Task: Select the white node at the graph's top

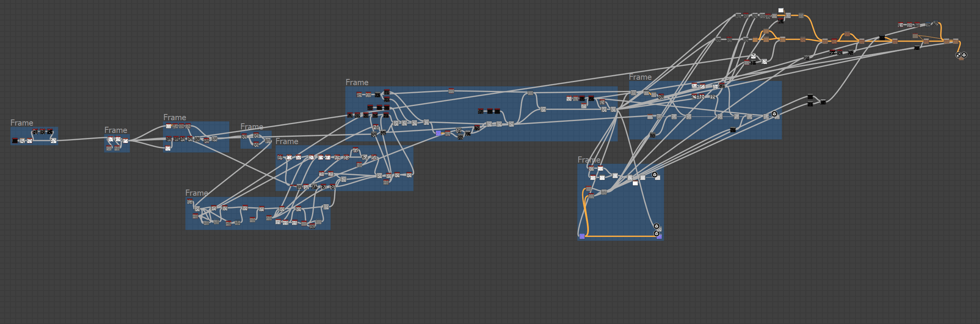Action: pos(781,10)
